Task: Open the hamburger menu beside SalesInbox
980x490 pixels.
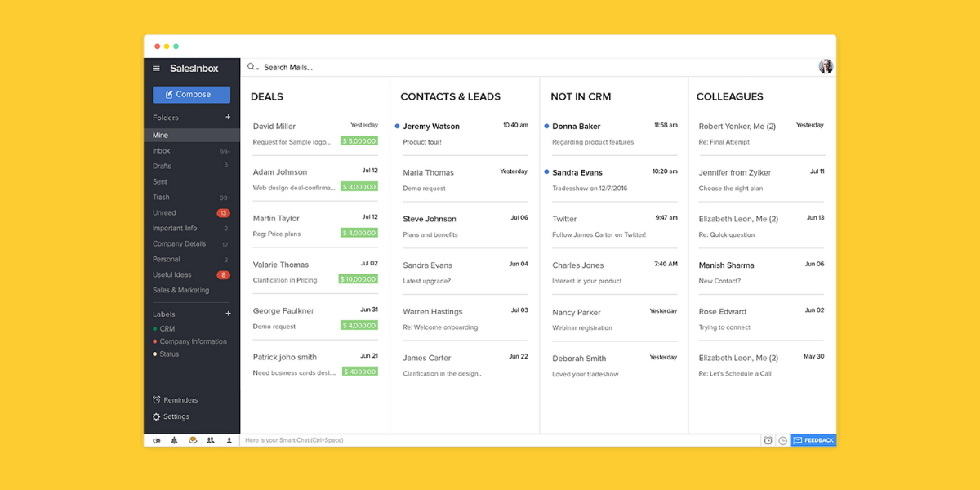Action: click(156, 69)
